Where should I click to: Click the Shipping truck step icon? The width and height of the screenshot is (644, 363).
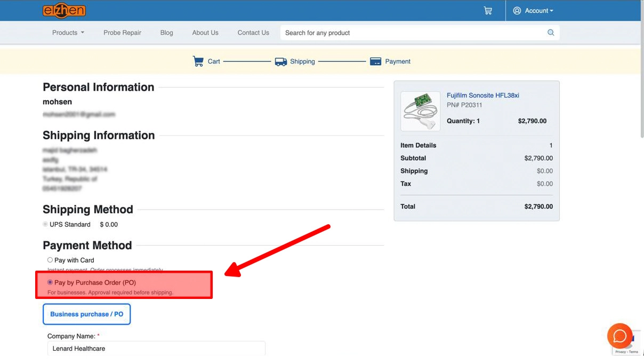[280, 61]
